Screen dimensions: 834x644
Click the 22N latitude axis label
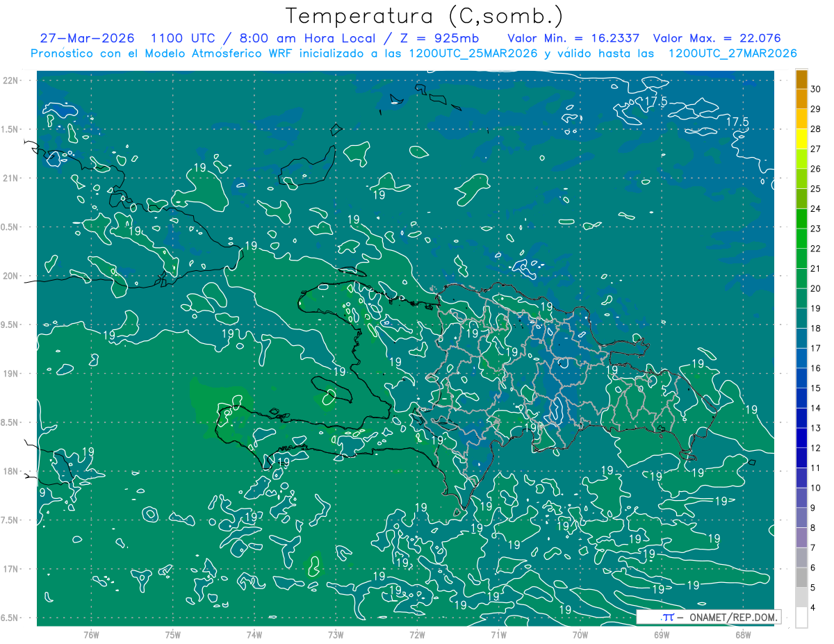[11, 81]
